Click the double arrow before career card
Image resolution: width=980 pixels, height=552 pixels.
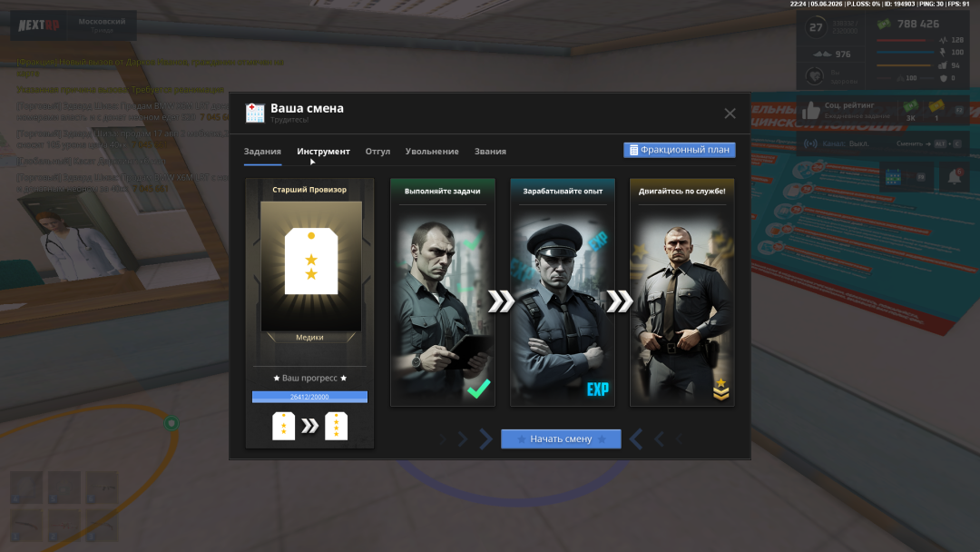(x=620, y=301)
